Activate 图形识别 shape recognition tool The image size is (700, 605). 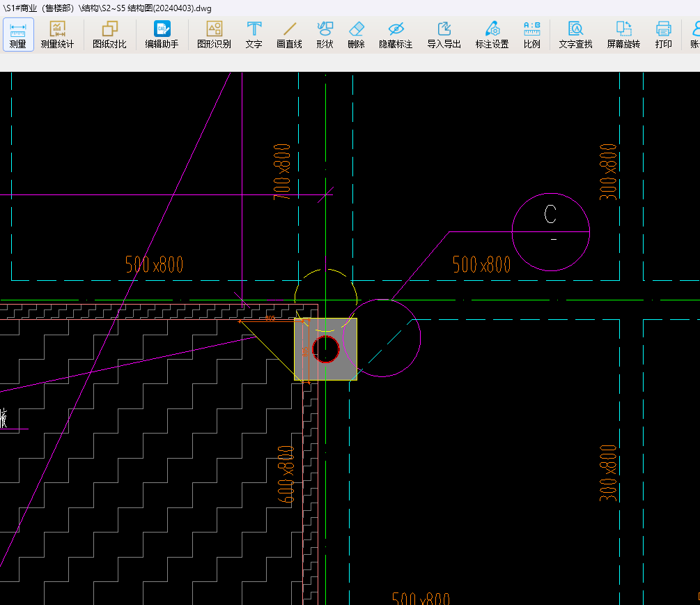(x=215, y=35)
